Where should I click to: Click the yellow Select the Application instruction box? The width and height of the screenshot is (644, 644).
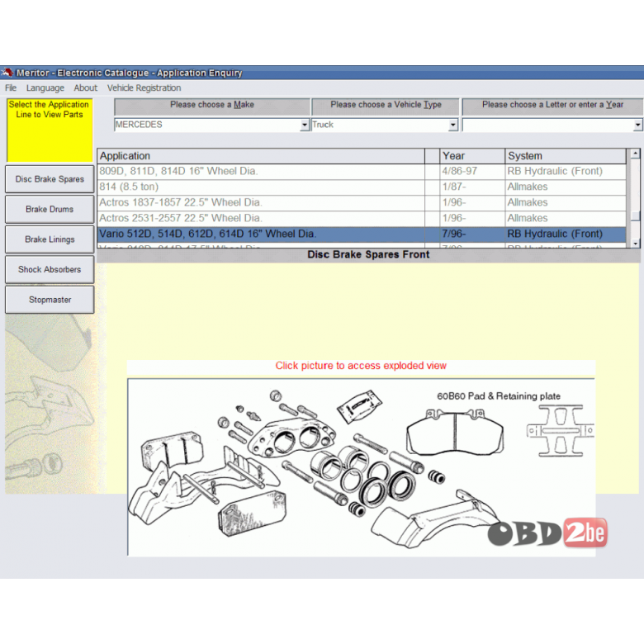coord(50,130)
